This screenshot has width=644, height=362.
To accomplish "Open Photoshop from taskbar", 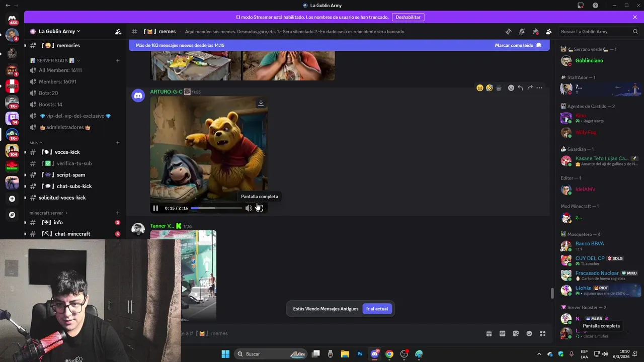I will [360, 354].
